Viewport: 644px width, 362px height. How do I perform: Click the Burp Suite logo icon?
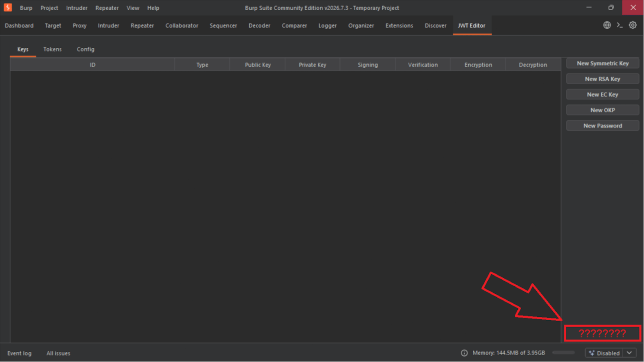pos(8,8)
